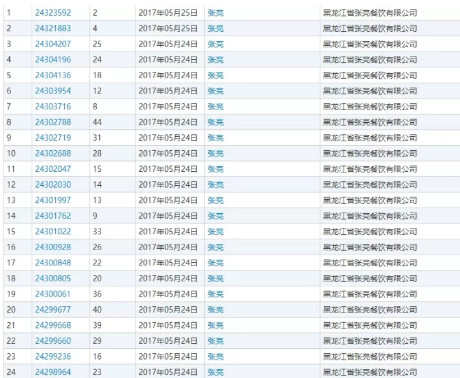Click the 张亮 link in row 1

pos(216,13)
